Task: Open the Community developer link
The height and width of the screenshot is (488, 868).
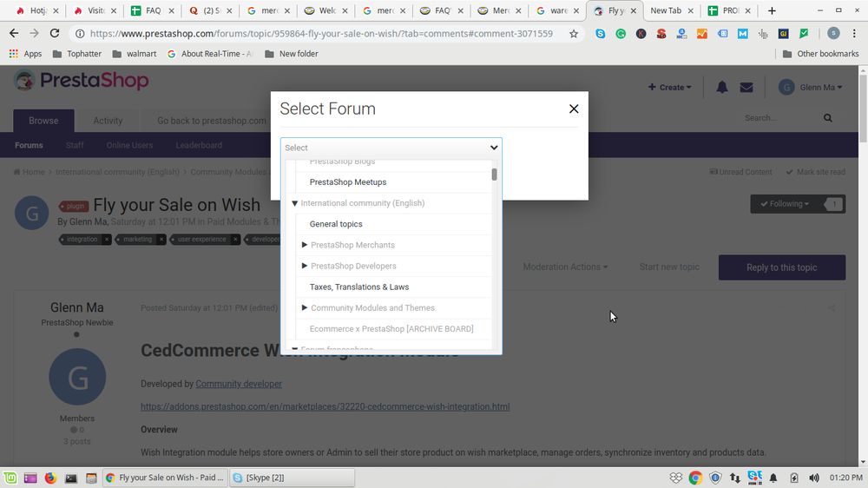Action: point(239,384)
